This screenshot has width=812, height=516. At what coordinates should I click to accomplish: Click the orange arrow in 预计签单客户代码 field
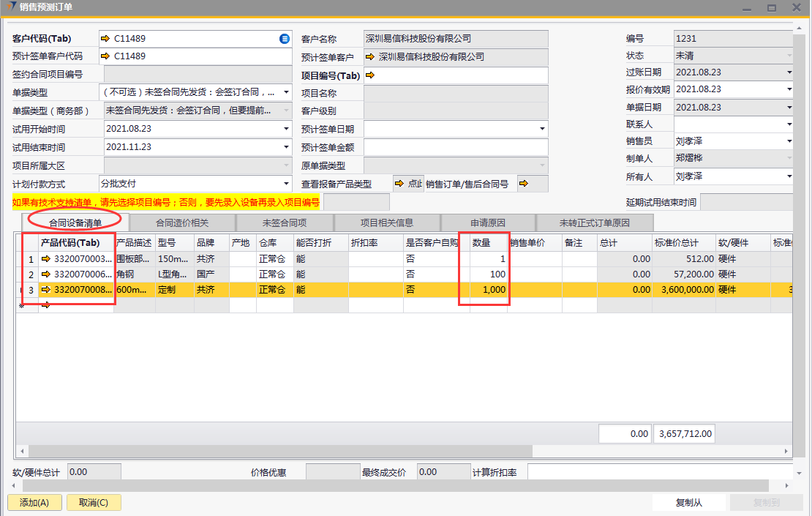point(105,56)
